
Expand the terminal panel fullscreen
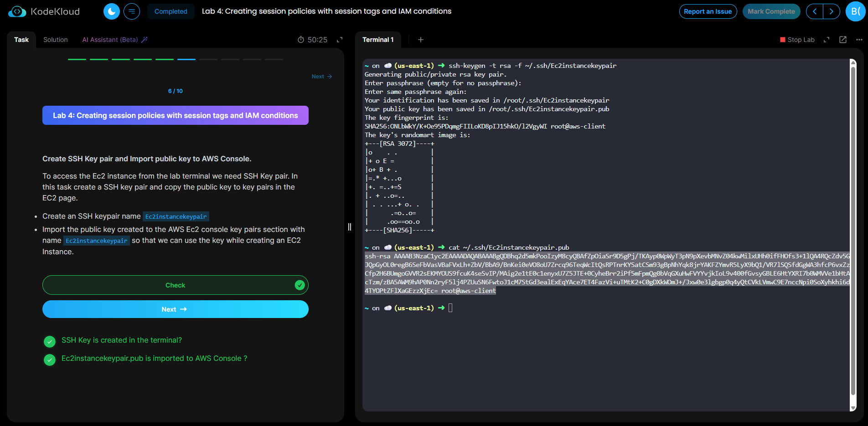point(827,40)
